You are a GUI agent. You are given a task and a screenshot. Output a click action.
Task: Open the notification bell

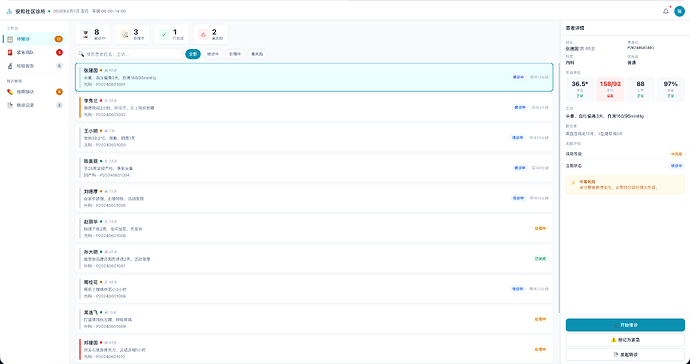(x=665, y=11)
